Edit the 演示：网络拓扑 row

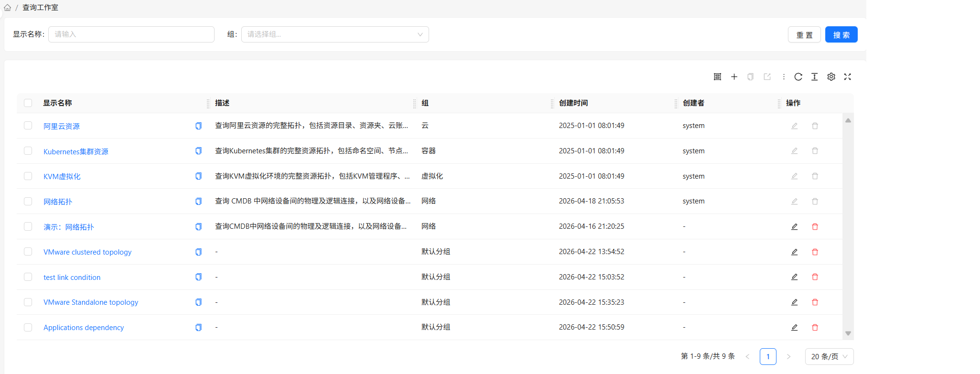click(795, 227)
